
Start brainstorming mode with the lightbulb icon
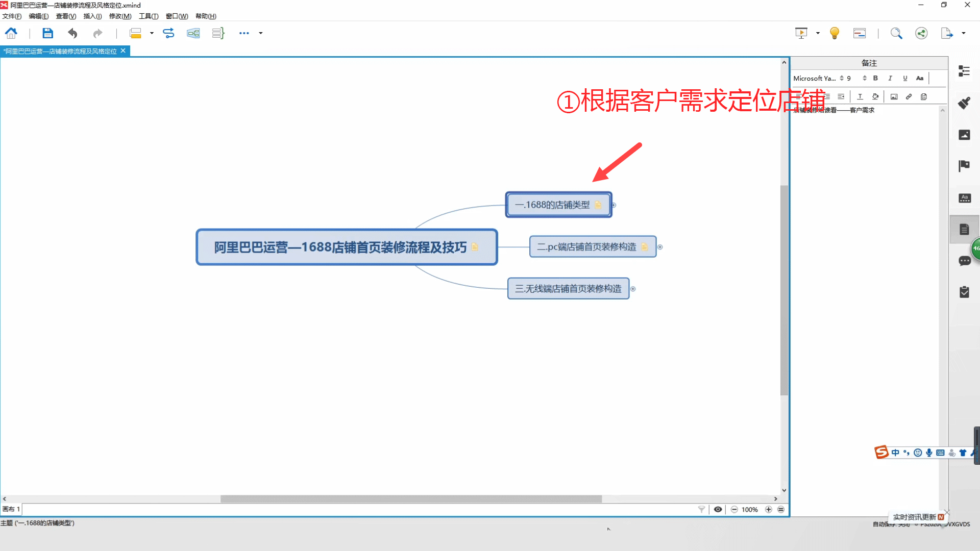click(835, 34)
